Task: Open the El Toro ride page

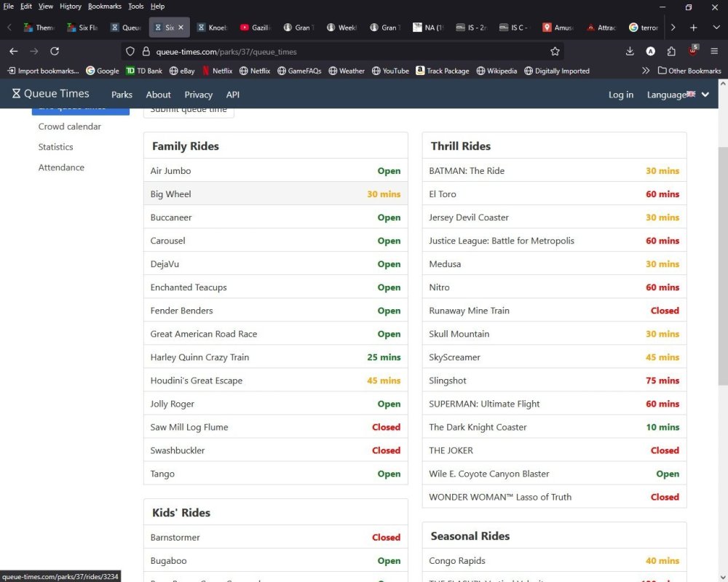Action: point(443,194)
